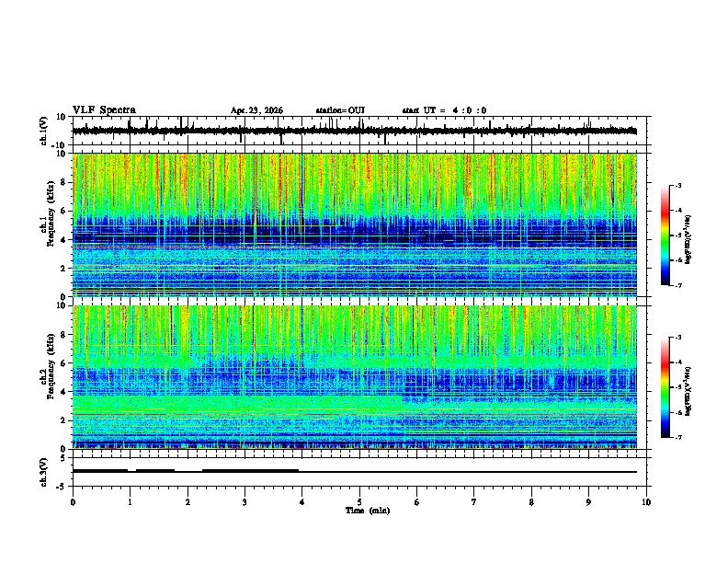Click the 5 minute tick on time axis
728x563 pixels.
click(359, 502)
